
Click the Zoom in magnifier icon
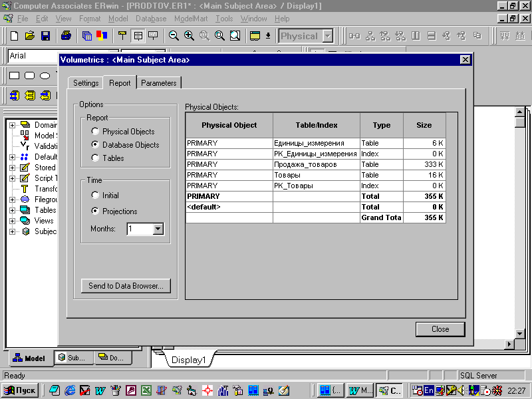(x=189, y=36)
